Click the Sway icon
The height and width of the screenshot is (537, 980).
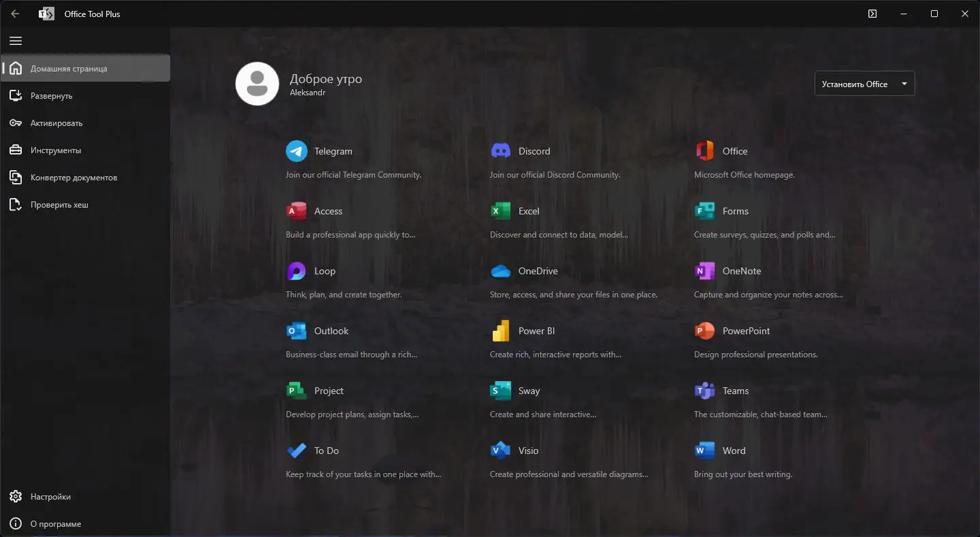[x=501, y=391]
